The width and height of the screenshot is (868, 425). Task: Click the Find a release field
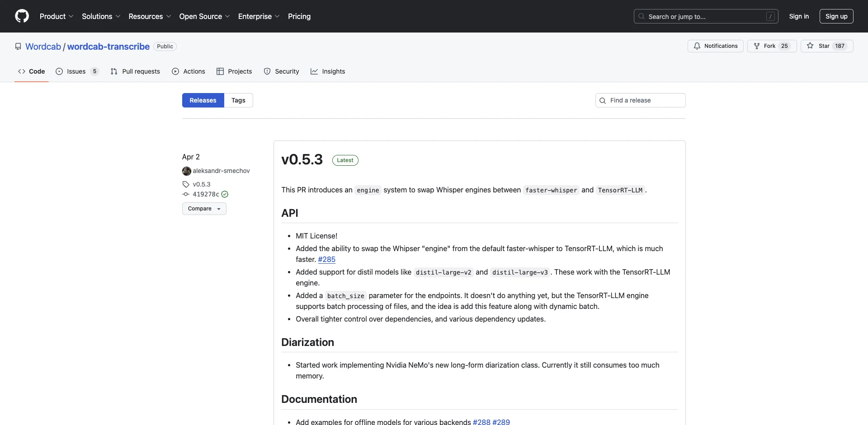pyautogui.click(x=640, y=100)
